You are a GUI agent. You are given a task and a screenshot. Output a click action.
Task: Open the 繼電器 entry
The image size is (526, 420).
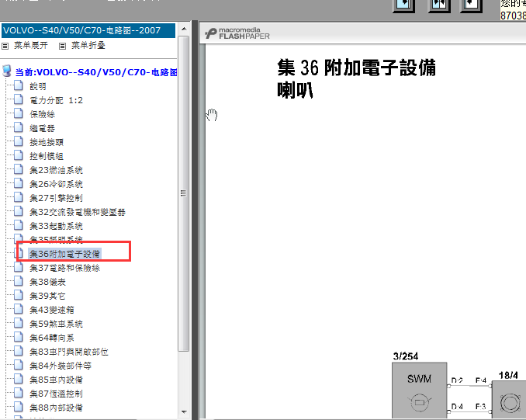click(42, 128)
